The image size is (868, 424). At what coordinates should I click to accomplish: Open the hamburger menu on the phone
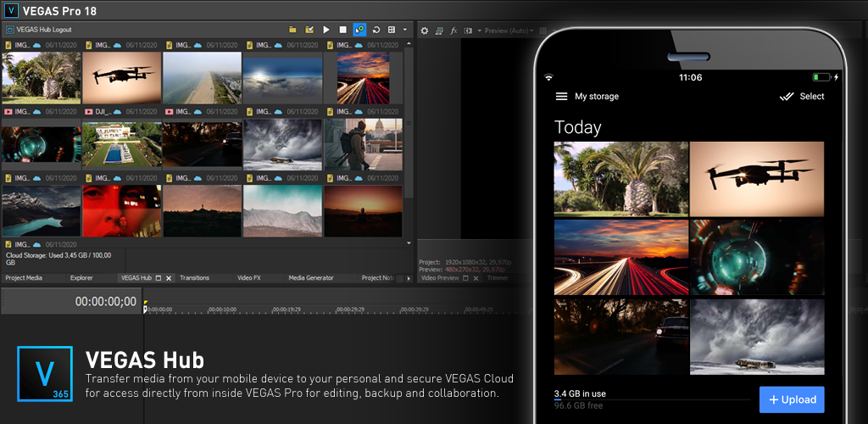(x=561, y=97)
